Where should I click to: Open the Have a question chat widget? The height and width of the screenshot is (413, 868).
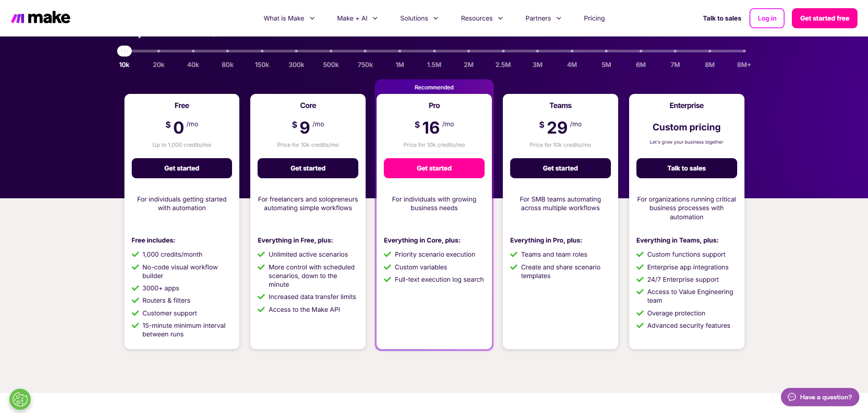pyautogui.click(x=819, y=397)
